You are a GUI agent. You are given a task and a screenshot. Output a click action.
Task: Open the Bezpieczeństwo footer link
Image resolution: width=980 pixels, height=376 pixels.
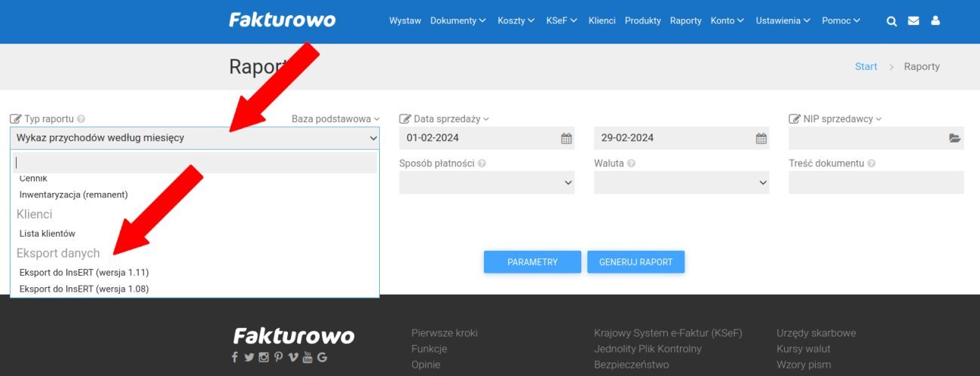(x=632, y=365)
